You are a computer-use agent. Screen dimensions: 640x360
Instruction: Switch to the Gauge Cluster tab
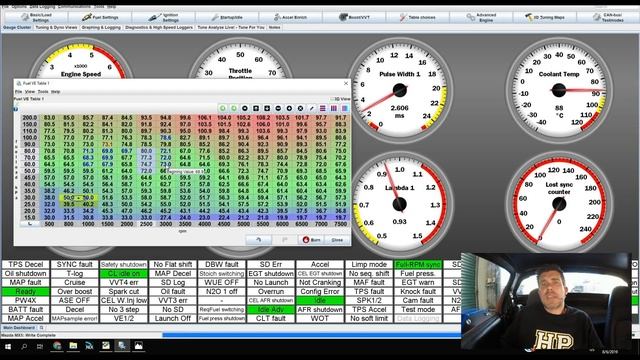(17, 27)
